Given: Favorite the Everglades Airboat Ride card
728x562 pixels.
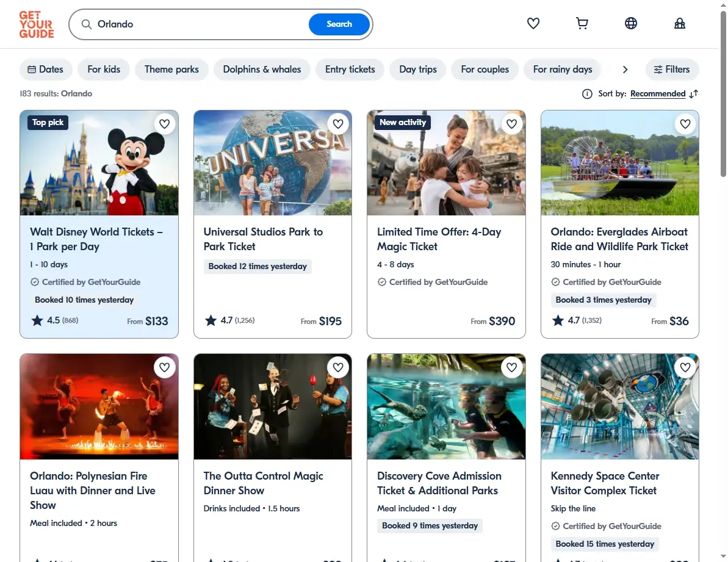Looking at the screenshot, I should (x=685, y=124).
